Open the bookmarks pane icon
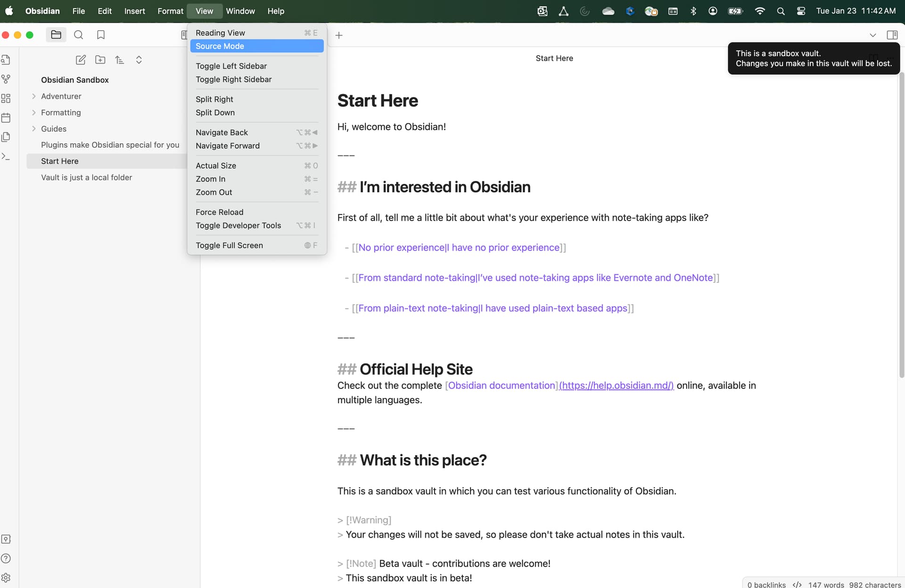Viewport: 905px width, 588px height. point(100,35)
